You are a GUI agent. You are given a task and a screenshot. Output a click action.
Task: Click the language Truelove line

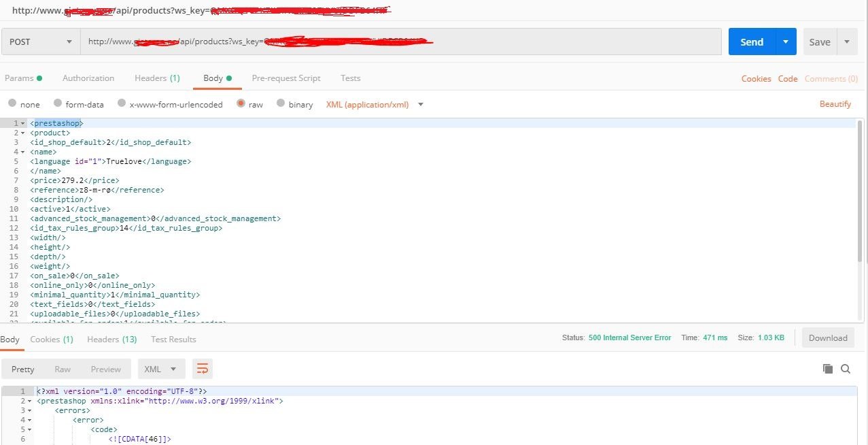tap(110, 161)
